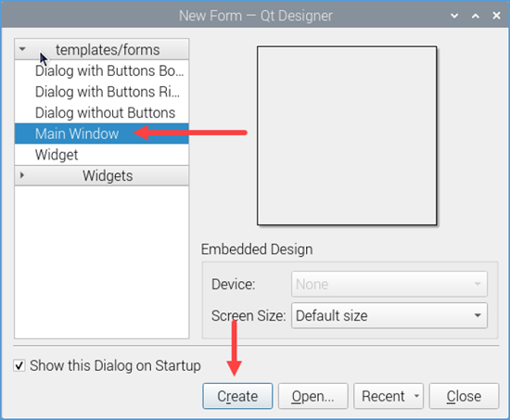This screenshot has width=510, height=420.
Task: Open the Device combo box
Action: (389, 284)
